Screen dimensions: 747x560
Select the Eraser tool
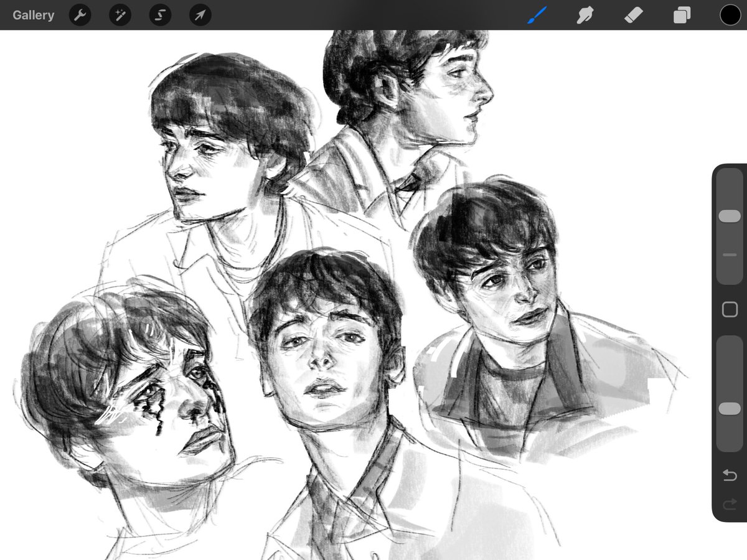(634, 15)
